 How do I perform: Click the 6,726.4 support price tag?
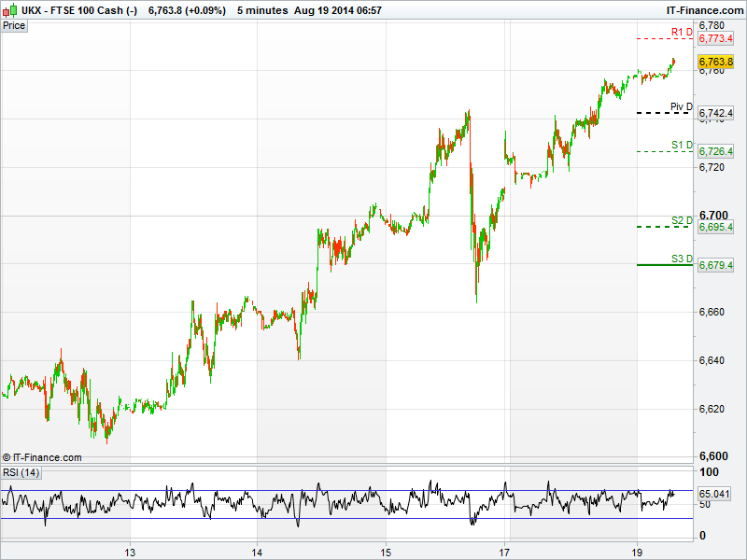[x=716, y=151]
